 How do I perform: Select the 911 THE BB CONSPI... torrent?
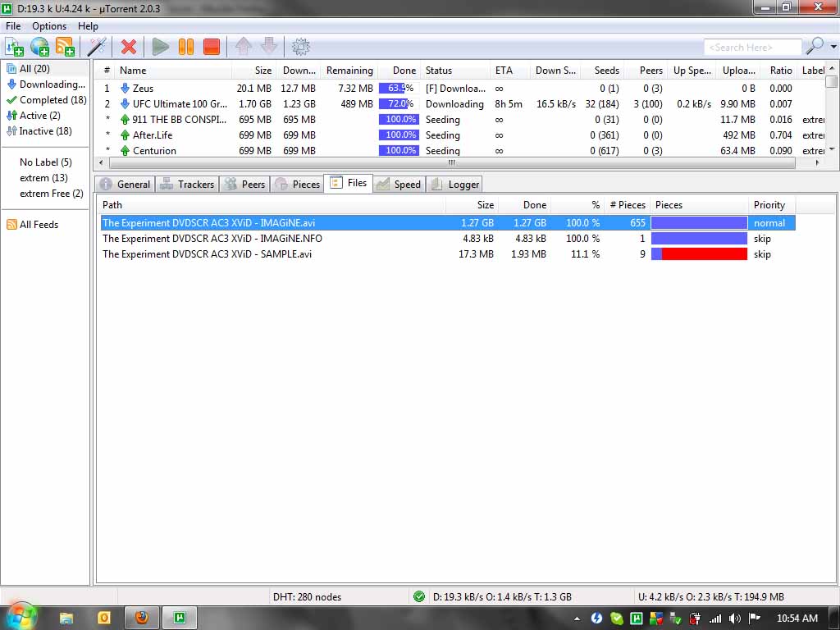(461, 120)
